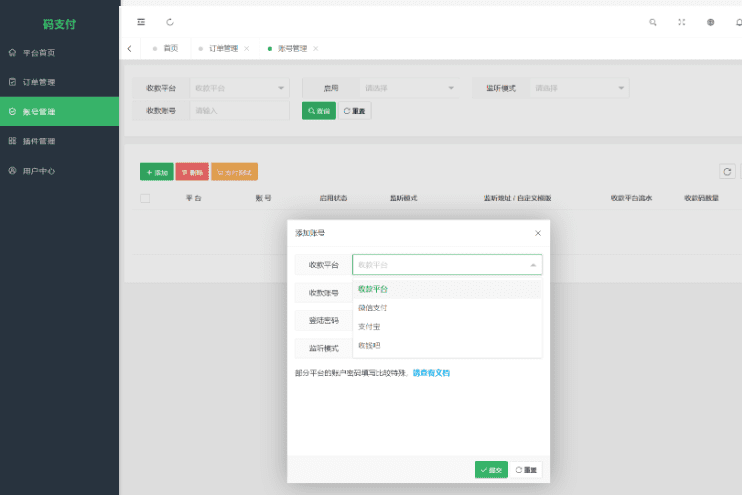
Task: Click the 收款码数量 column header
Action: pos(701,198)
